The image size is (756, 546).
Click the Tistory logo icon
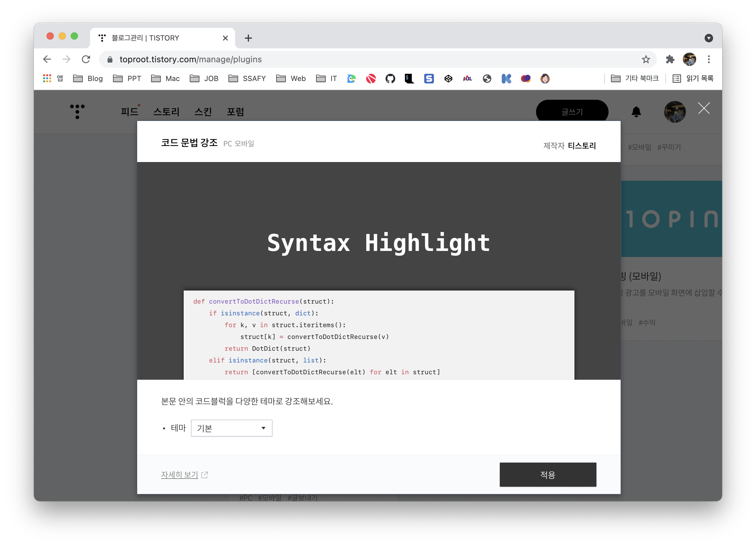click(77, 111)
